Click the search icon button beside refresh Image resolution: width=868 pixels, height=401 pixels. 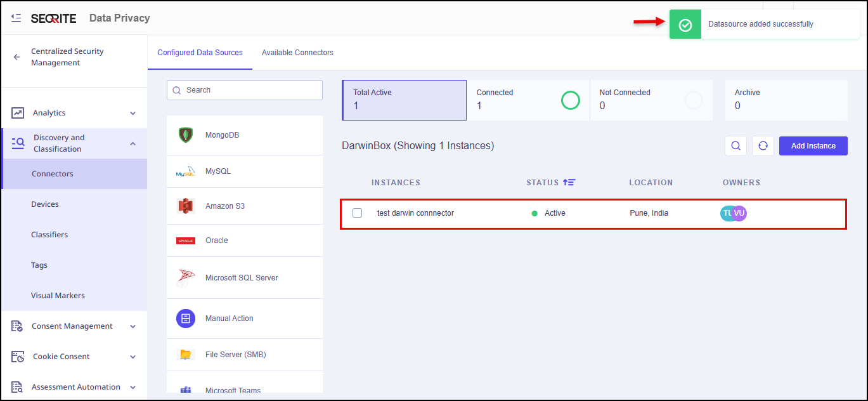click(x=735, y=146)
